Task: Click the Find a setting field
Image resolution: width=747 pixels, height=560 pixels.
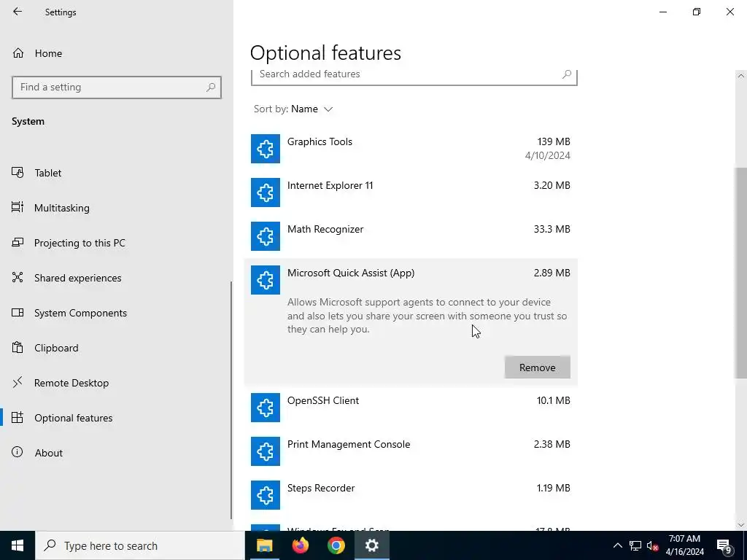Action: [117, 87]
